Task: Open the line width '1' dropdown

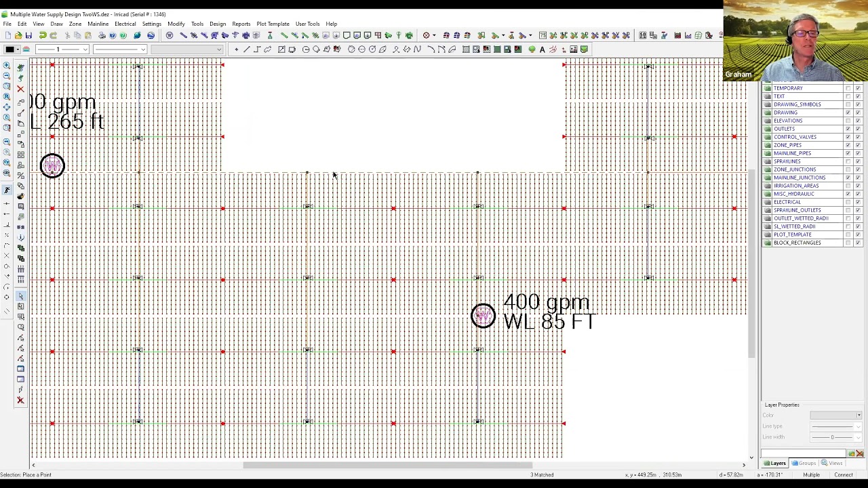Action: coord(62,49)
